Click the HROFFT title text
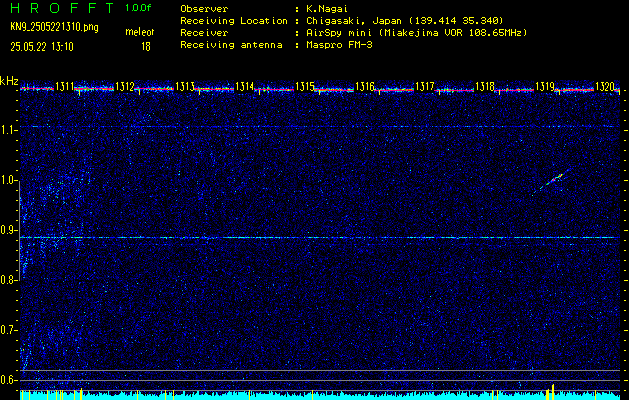 62,8
